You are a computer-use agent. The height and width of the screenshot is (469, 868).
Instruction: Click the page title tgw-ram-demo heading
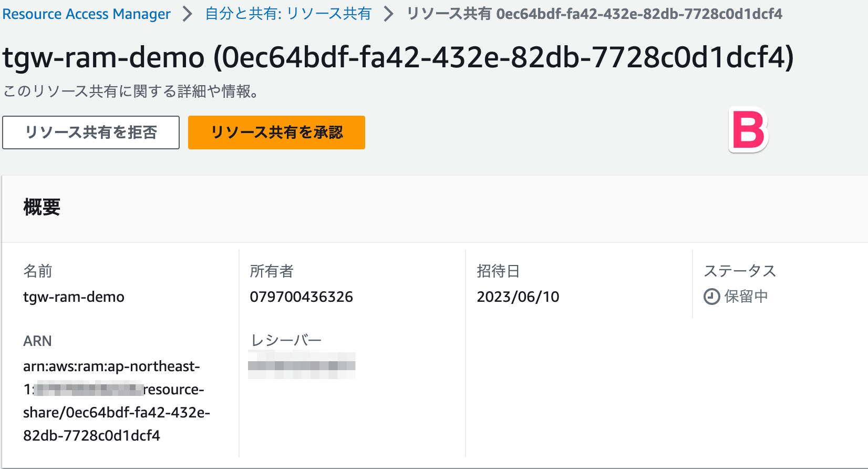398,57
